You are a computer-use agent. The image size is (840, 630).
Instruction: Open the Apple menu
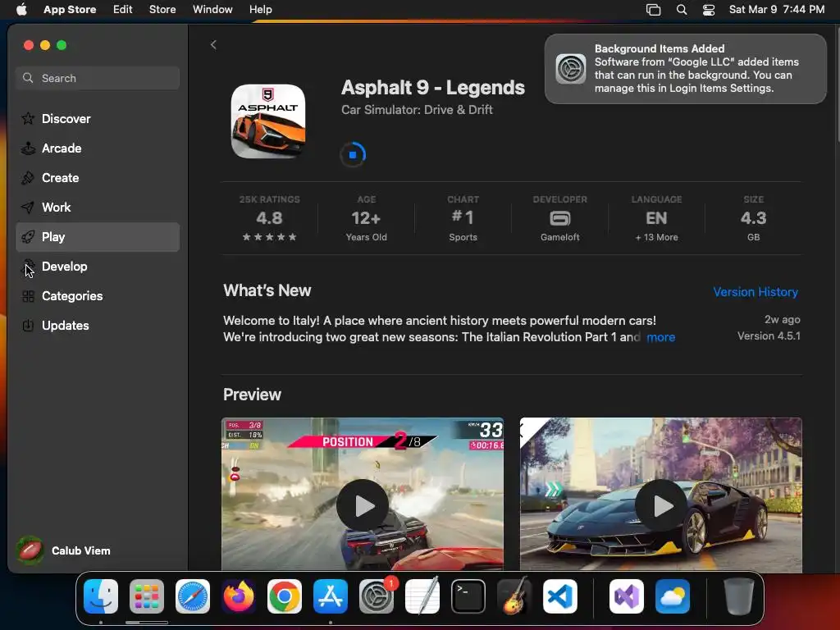(x=21, y=10)
